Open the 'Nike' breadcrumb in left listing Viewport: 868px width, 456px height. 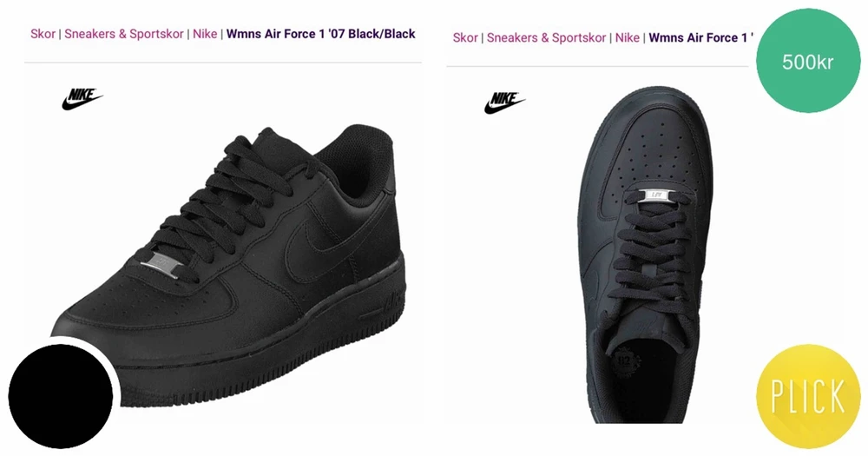[205, 34]
